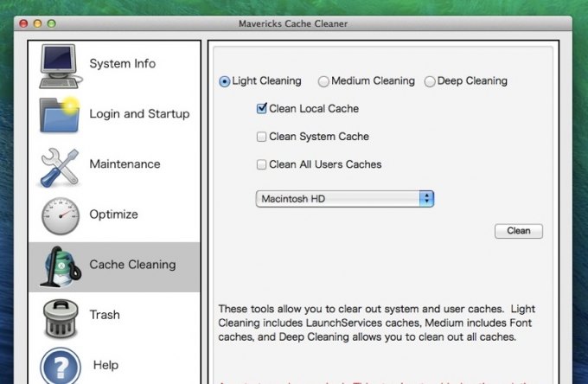Click the Login and Startup folder icon

[x=60, y=114]
